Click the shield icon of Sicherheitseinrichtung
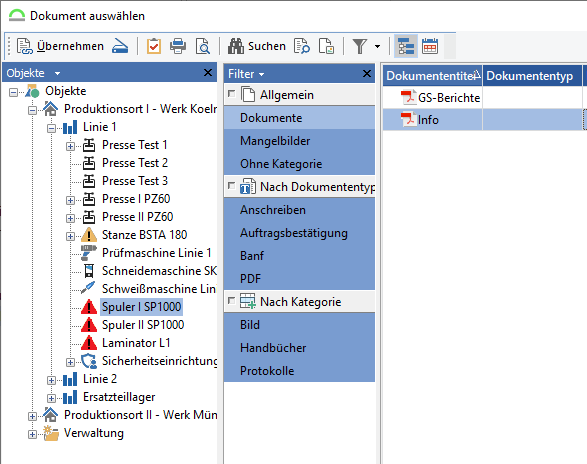Image resolution: width=587 pixels, height=464 pixels. (89, 361)
